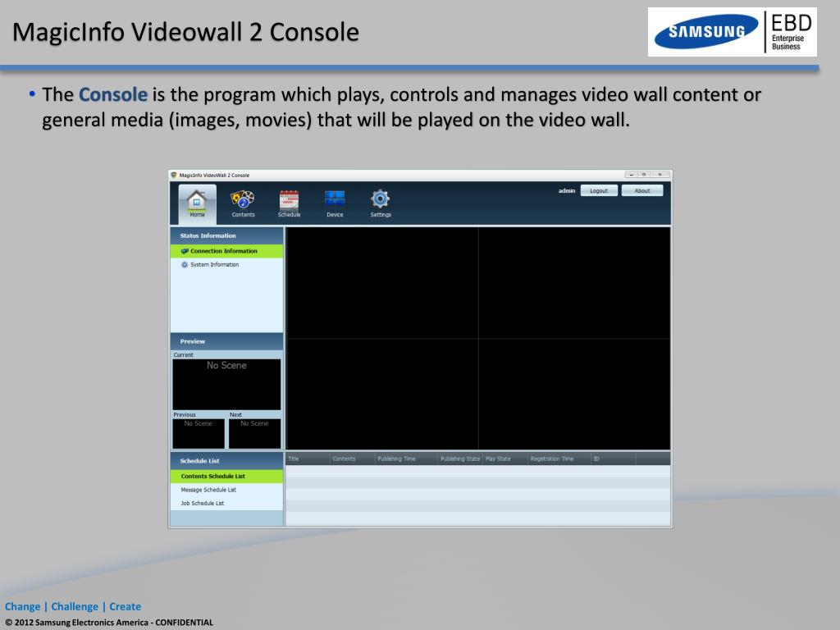Open the Home section icon
The image size is (840, 630).
tap(197, 204)
